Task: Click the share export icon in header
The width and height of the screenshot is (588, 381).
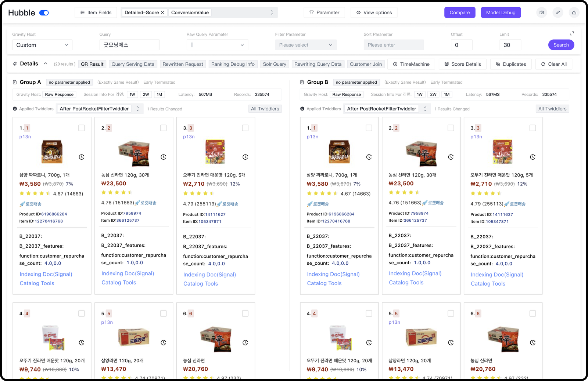Action: pyautogui.click(x=574, y=12)
